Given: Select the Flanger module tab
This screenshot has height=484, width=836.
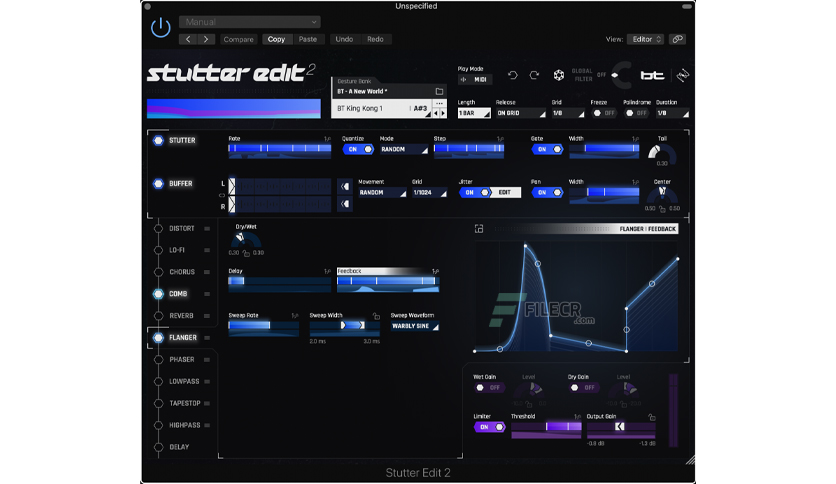Looking at the screenshot, I should point(182,337).
